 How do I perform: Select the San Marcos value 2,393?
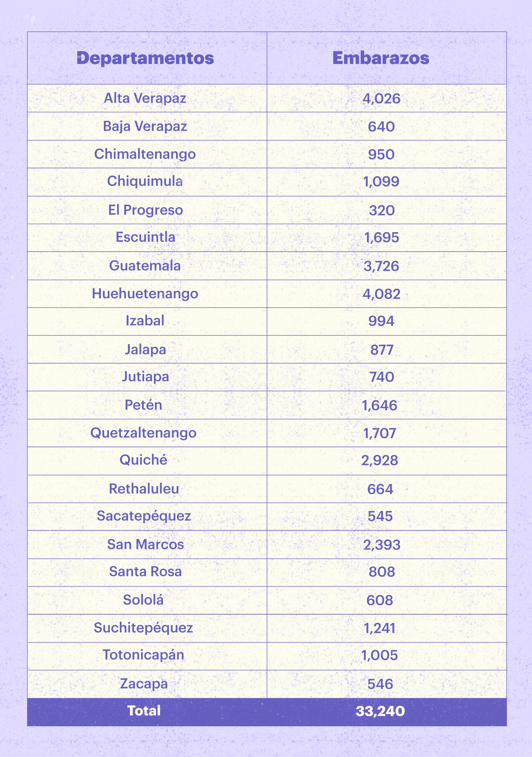point(381,545)
